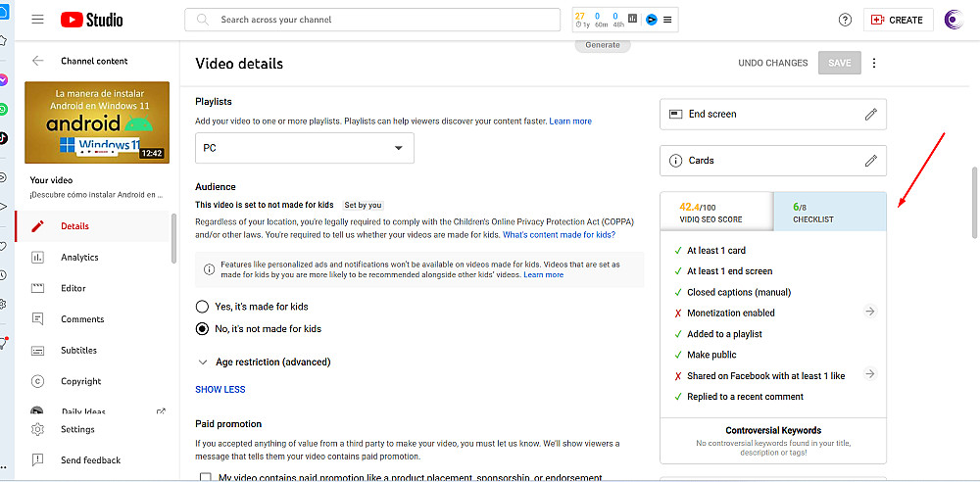This screenshot has height=482, width=980.
Task: Click the CREATE button
Action: (x=897, y=20)
